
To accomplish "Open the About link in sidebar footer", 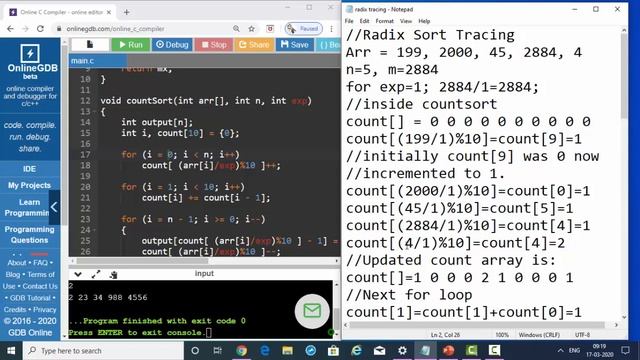I will [17, 263].
